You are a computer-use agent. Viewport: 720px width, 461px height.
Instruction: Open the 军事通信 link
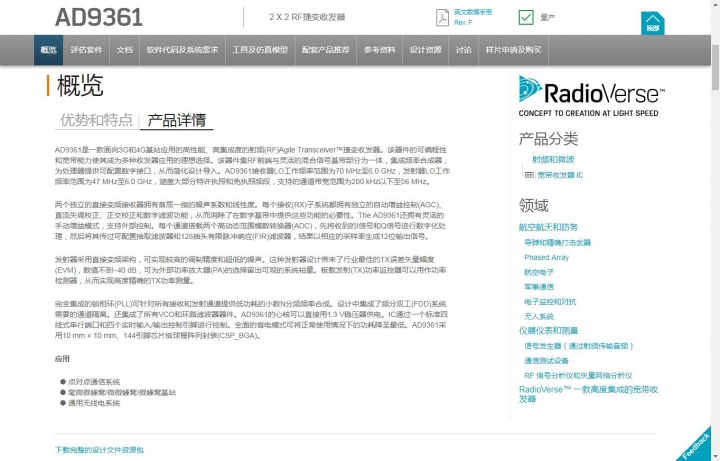tap(539, 287)
